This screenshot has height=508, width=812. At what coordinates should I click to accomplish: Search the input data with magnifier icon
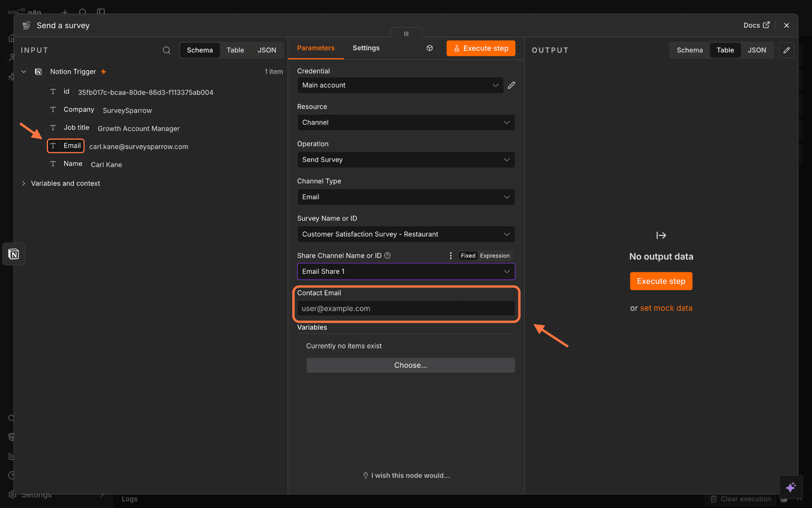click(x=167, y=50)
